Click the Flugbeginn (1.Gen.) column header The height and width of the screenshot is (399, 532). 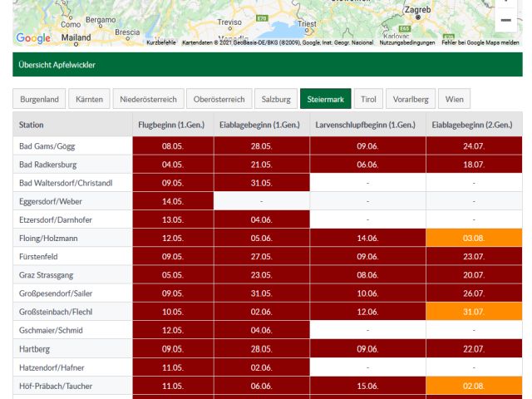pyautogui.click(x=172, y=125)
